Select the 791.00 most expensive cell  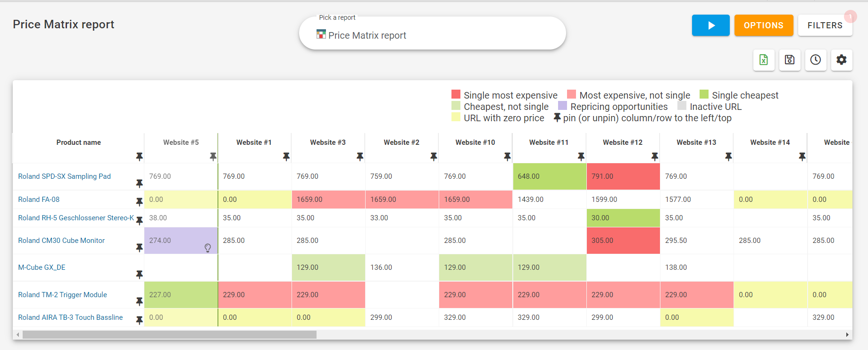[x=623, y=176]
